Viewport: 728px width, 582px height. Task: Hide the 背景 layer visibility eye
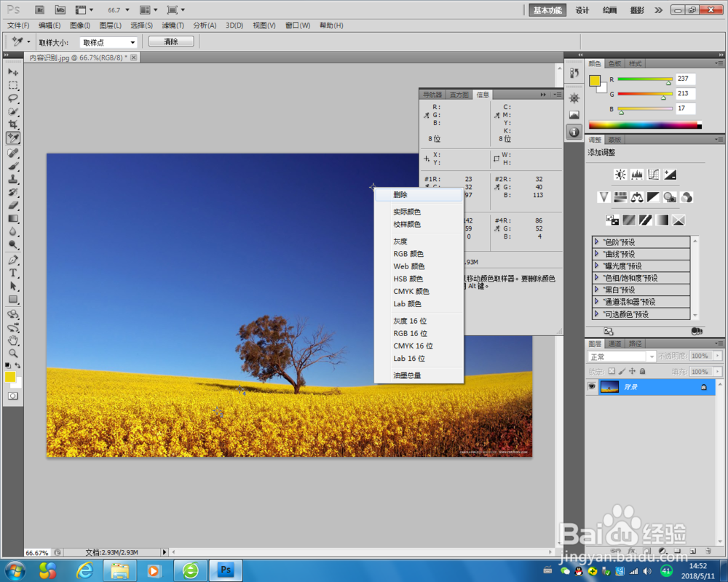(591, 386)
